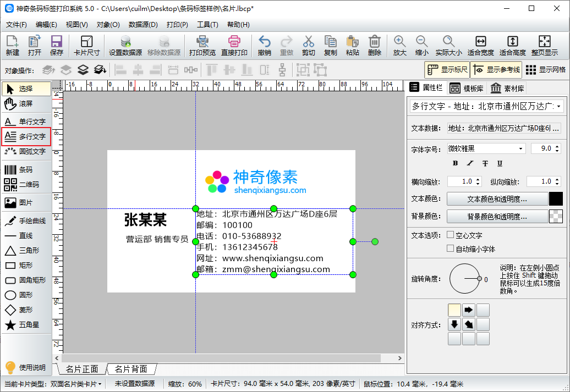
Task: Open the 使用说明 help button
Action: coord(26,367)
